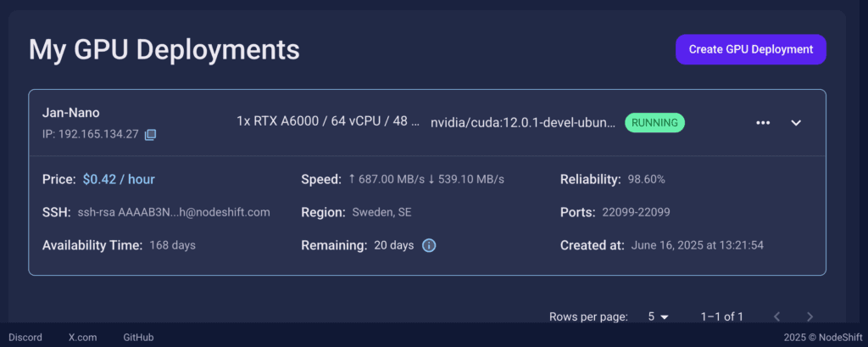
Task: Click the green RUNNING status badge
Action: pos(654,122)
